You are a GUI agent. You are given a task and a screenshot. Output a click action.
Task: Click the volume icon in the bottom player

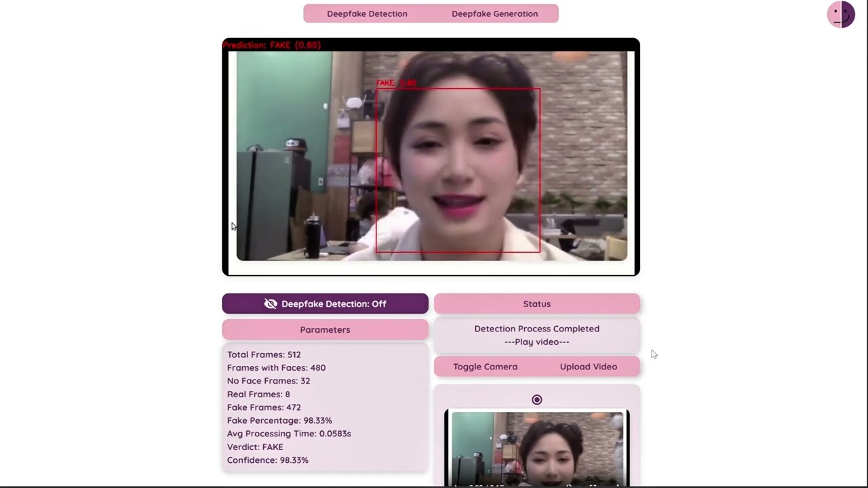pos(568,485)
